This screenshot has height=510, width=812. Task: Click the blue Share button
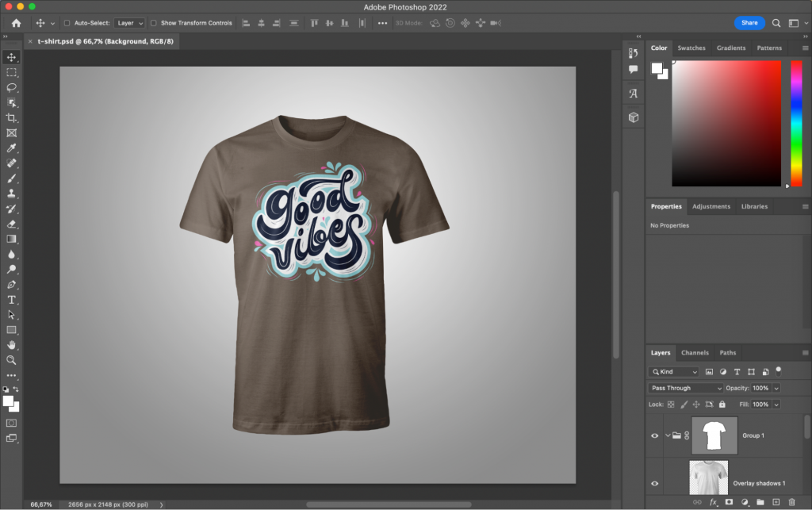(x=749, y=23)
